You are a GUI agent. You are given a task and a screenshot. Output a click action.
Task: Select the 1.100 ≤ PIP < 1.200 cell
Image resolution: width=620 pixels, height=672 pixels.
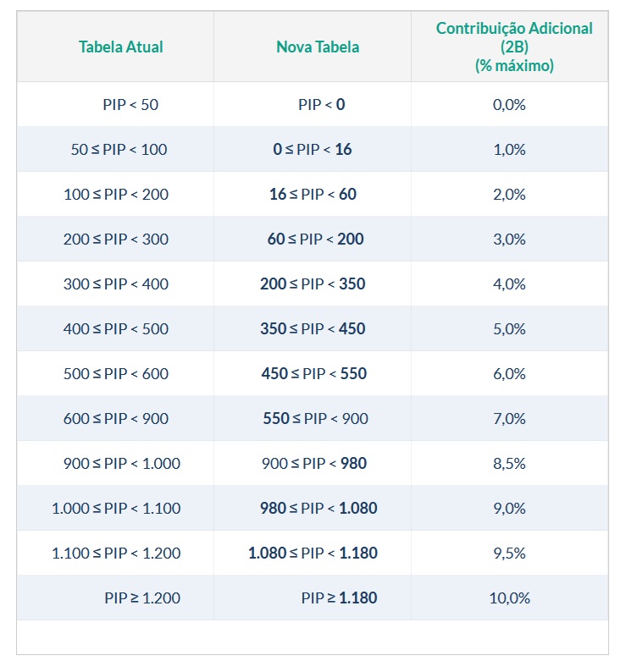[116, 554]
